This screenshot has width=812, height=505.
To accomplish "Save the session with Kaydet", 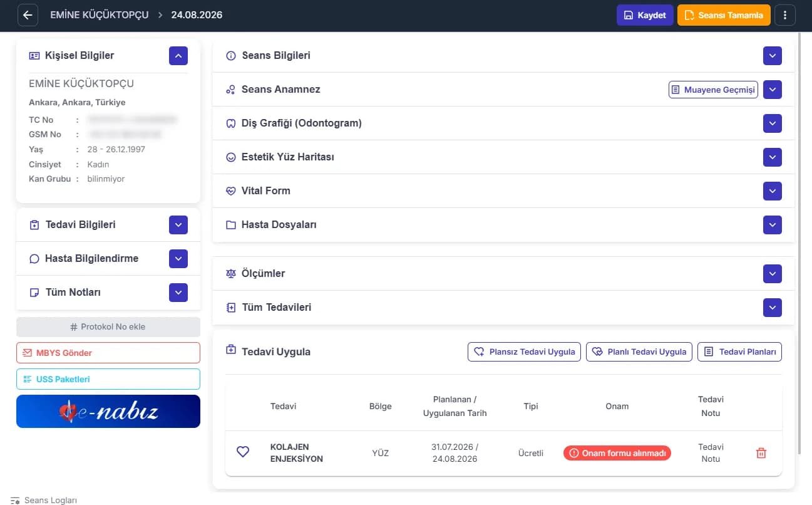I will 645,15.
